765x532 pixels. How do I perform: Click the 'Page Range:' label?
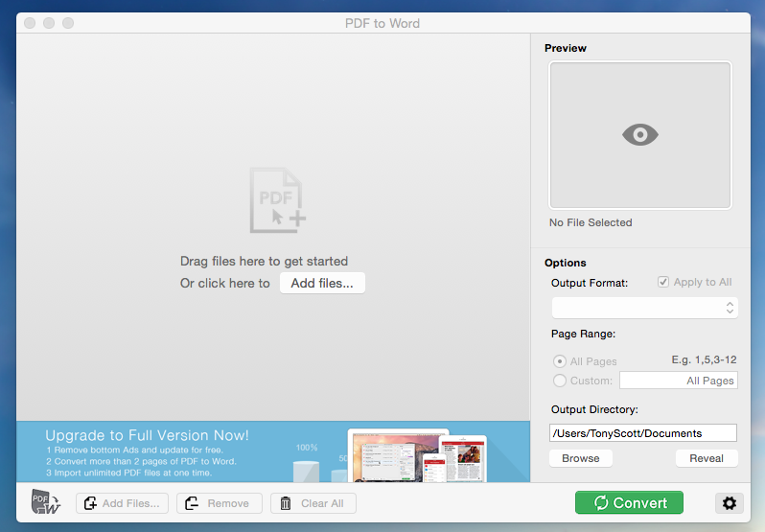coord(583,334)
